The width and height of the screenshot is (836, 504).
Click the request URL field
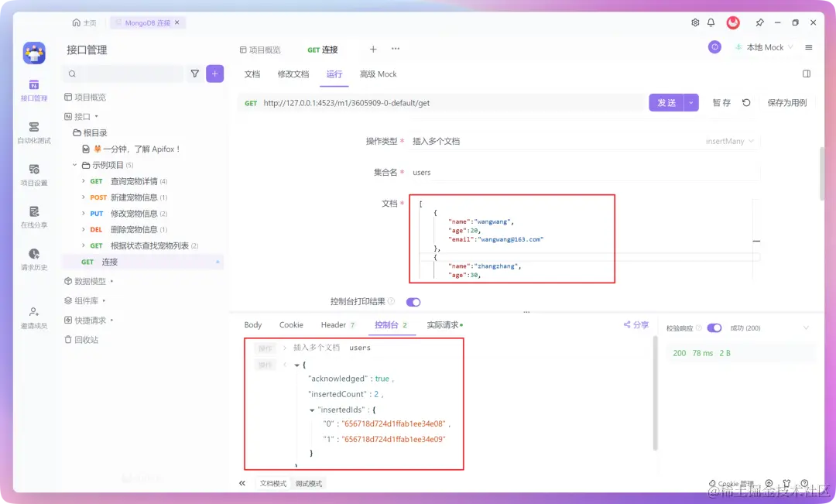(442, 103)
